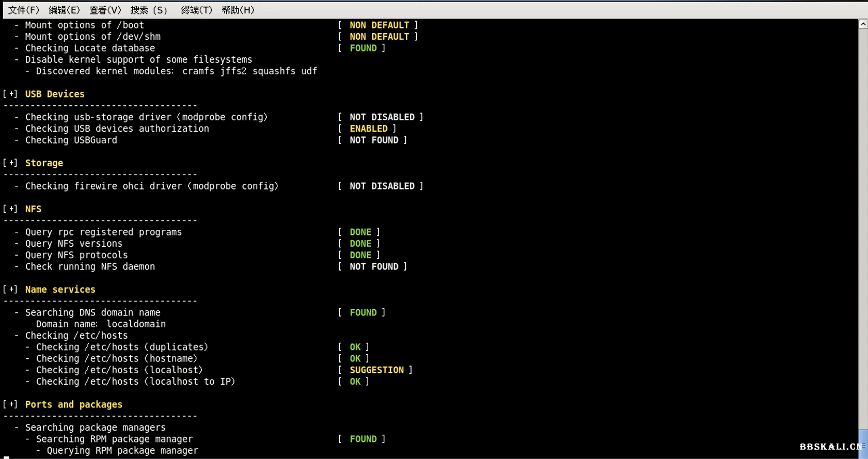Click the 'USB Devices' section heading
Viewport: 868px width, 459px height.
(x=55, y=94)
